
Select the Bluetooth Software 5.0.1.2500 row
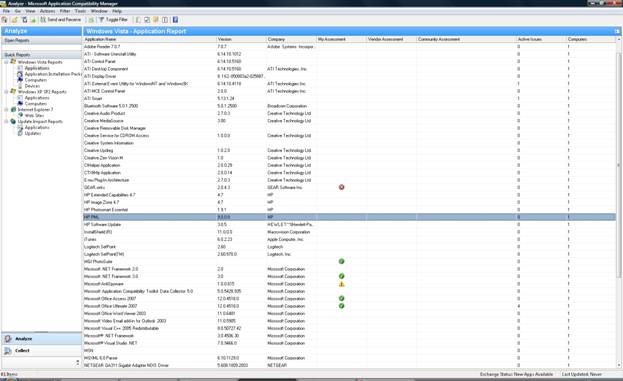(x=349, y=106)
